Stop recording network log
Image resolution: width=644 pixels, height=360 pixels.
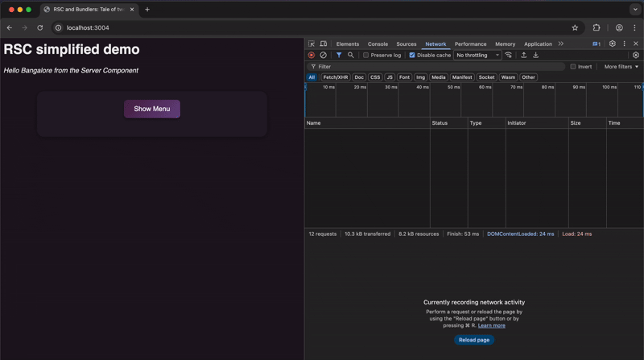point(312,56)
